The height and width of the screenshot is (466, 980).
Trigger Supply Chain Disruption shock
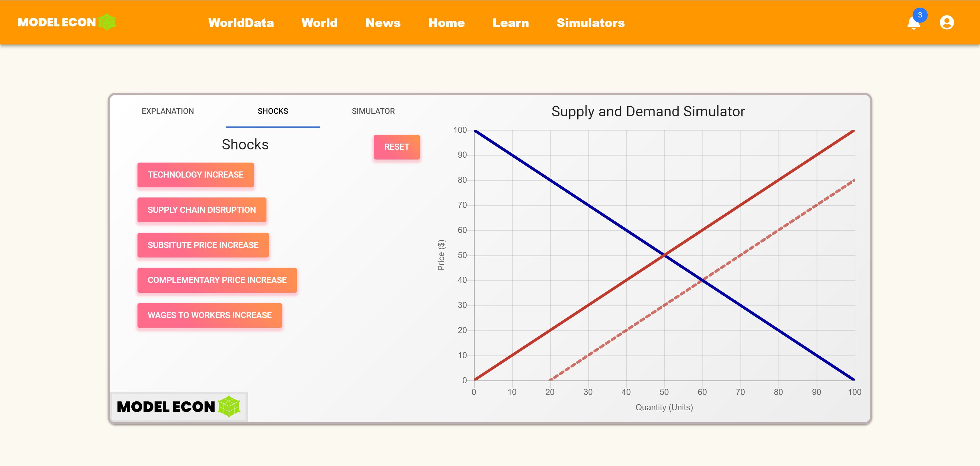(202, 210)
